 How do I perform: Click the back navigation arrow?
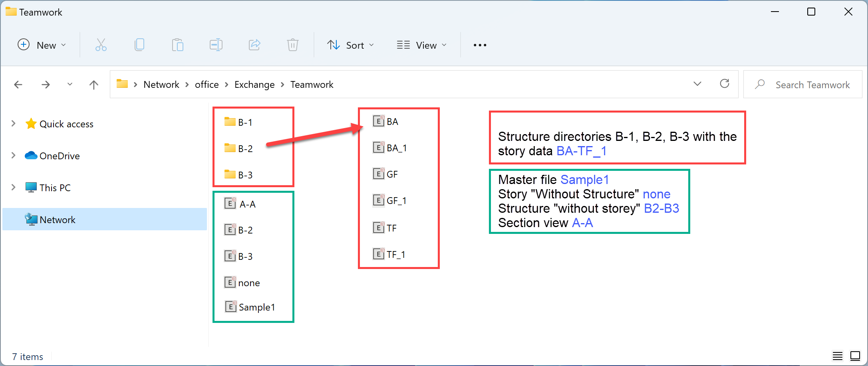[18, 84]
